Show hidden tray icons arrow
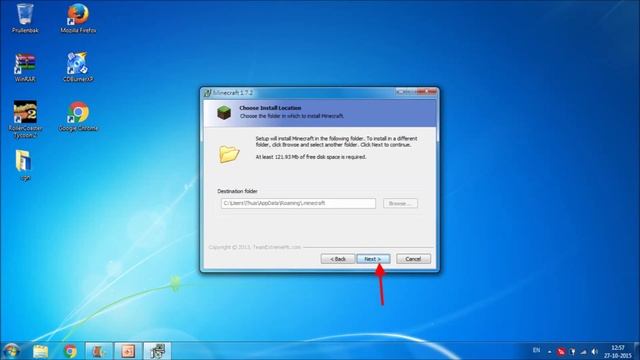640x360 pixels. tap(549, 351)
